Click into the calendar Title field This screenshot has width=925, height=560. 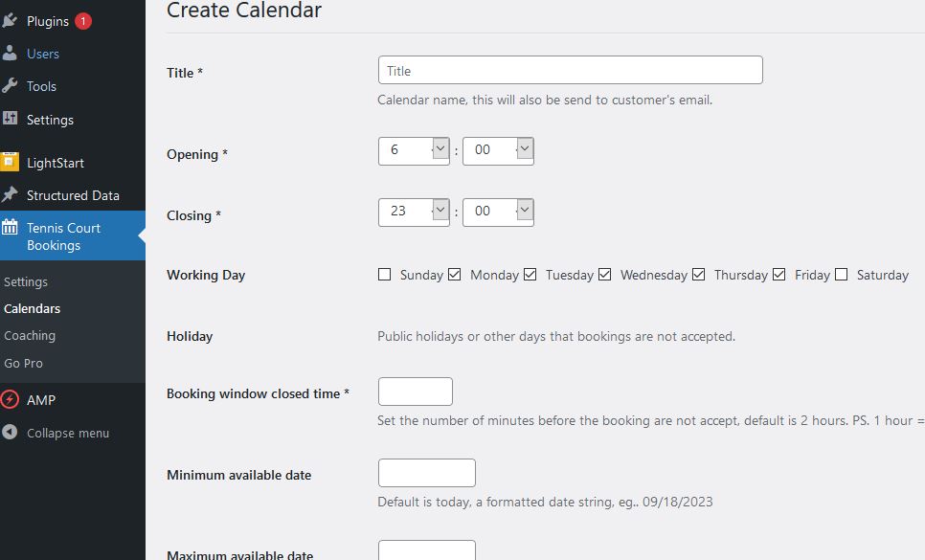(x=570, y=70)
